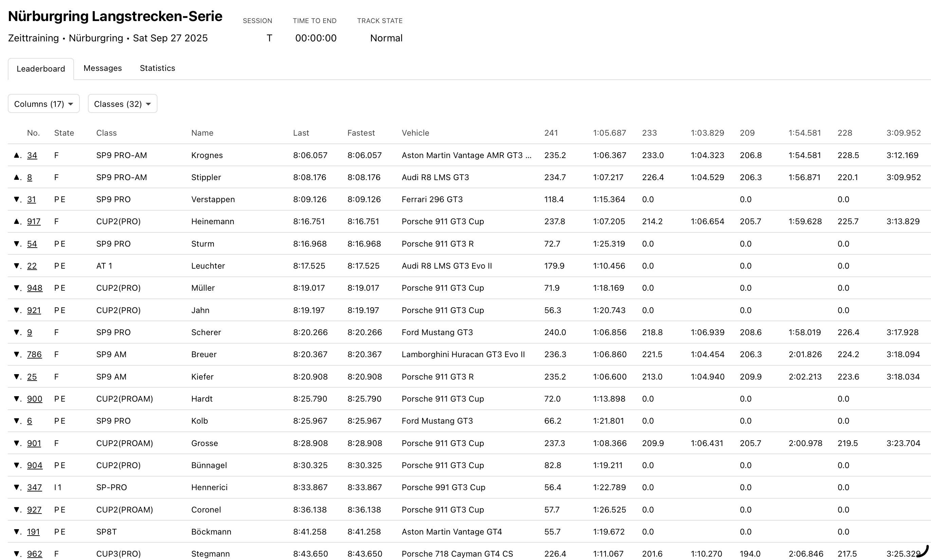Viewport: 931px width, 560px height.
Task: Click the Fastest column header
Action: 360,133
